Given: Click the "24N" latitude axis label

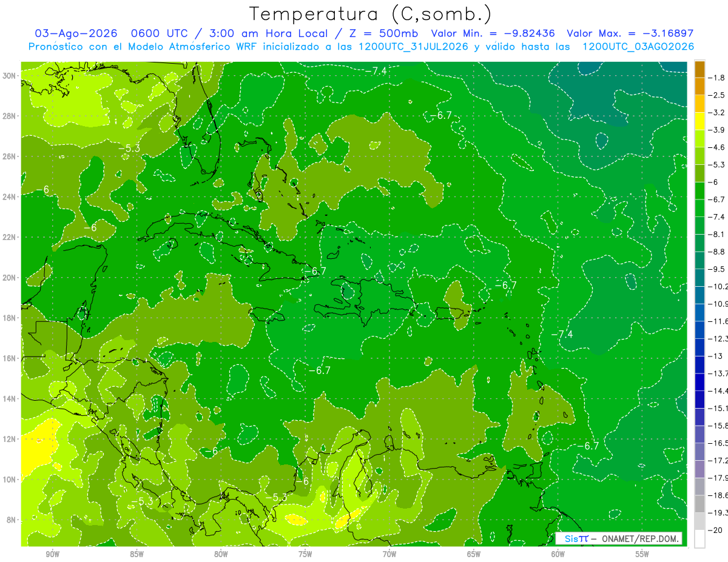Looking at the screenshot, I should 10,196.
